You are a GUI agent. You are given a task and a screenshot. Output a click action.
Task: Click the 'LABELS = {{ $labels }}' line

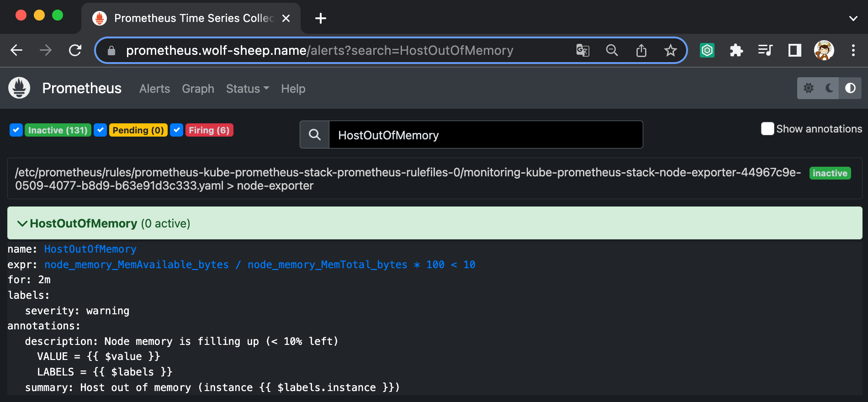105,372
